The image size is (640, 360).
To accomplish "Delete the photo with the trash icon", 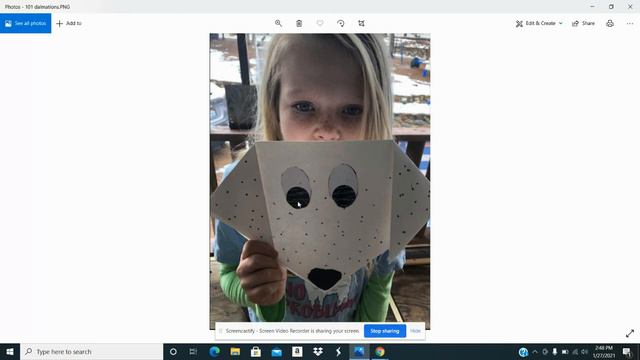I will point(299,23).
